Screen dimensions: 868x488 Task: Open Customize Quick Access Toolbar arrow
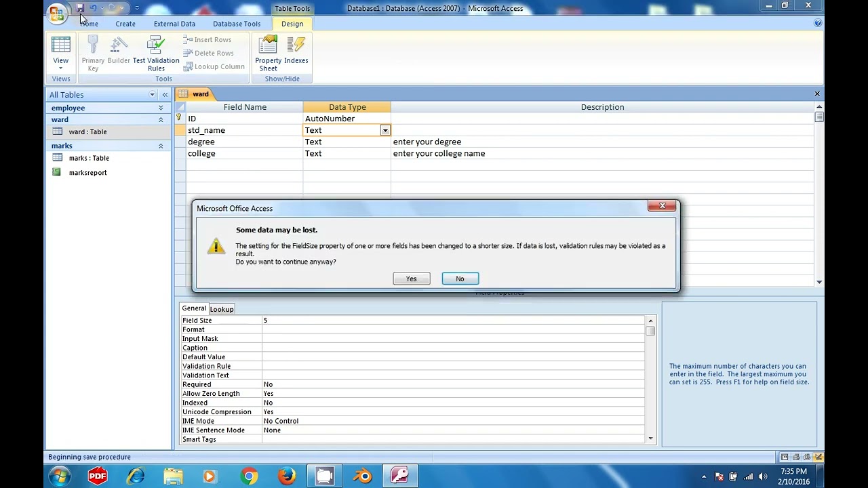pos(136,8)
